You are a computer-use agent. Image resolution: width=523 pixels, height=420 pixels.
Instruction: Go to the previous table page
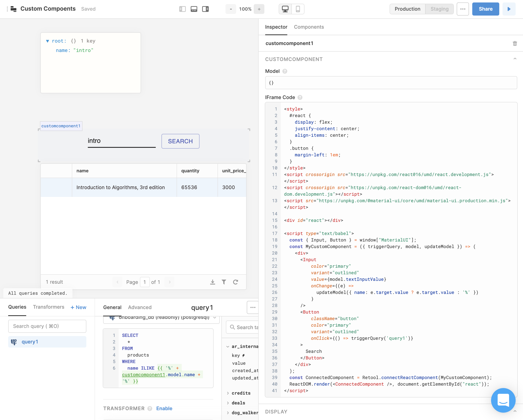pos(117,282)
